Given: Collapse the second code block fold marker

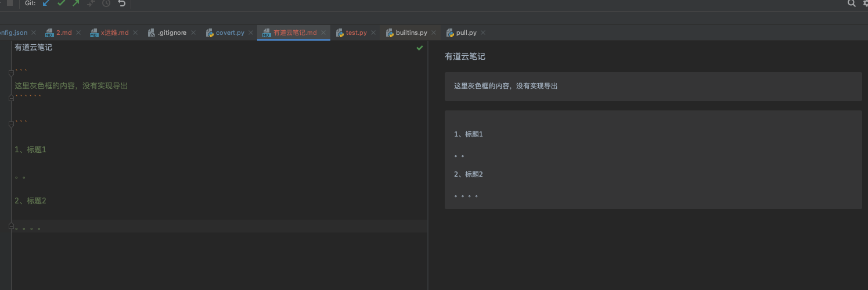Looking at the screenshot, I should coord(11,124).
